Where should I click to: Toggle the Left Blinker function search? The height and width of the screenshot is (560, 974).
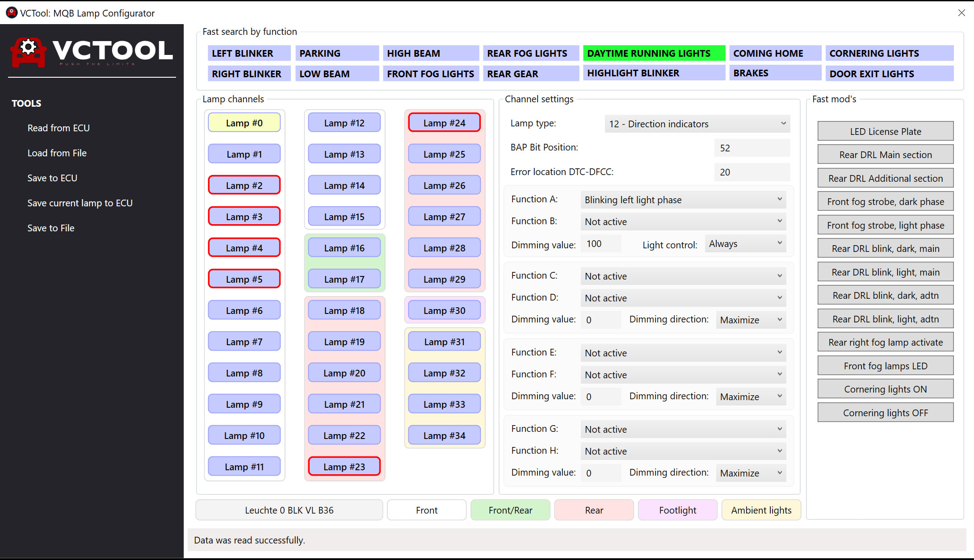(248, 53)
